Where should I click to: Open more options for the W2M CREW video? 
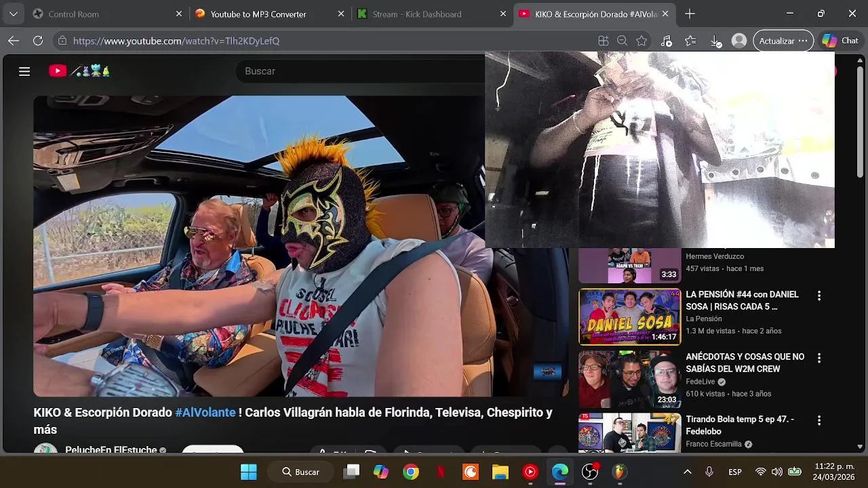click(x=819, y=358)
